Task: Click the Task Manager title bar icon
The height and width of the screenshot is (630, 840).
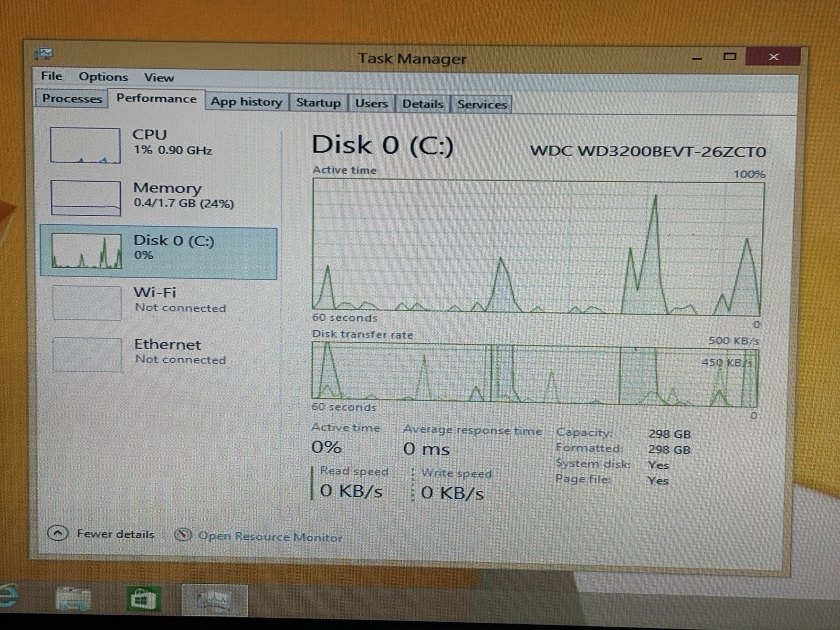Action: pos(44,54)
